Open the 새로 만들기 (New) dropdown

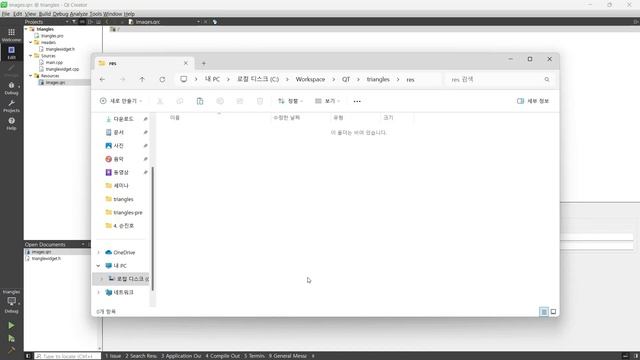(121, 101)
